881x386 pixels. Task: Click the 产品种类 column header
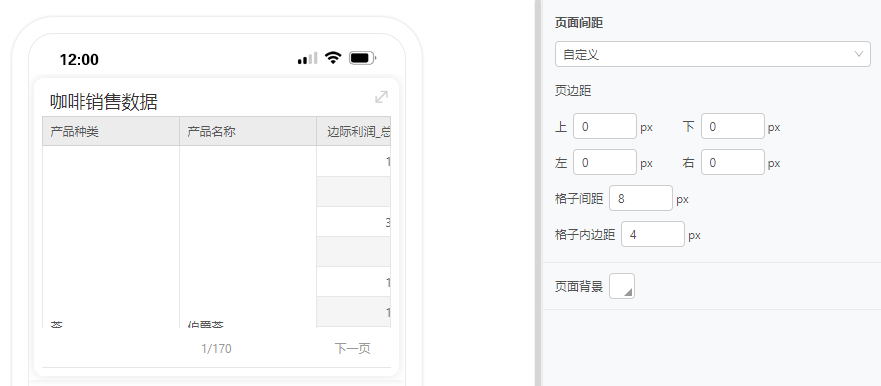(x=111, y=131)
